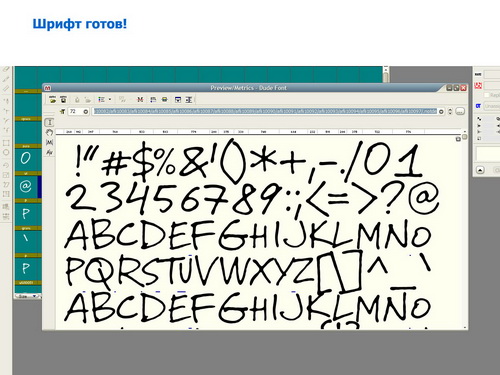Select the @ glyph cell
Screen dimensions: 500x375
[26, 186]
